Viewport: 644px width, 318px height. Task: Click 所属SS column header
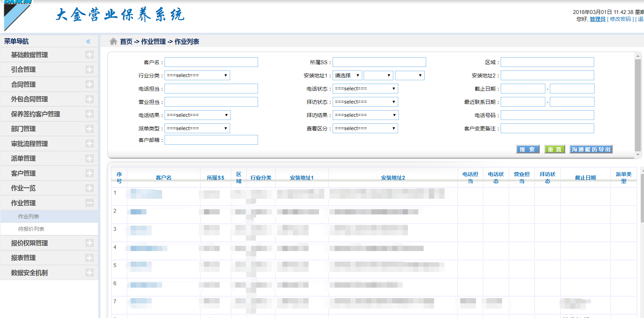[215, 177]
